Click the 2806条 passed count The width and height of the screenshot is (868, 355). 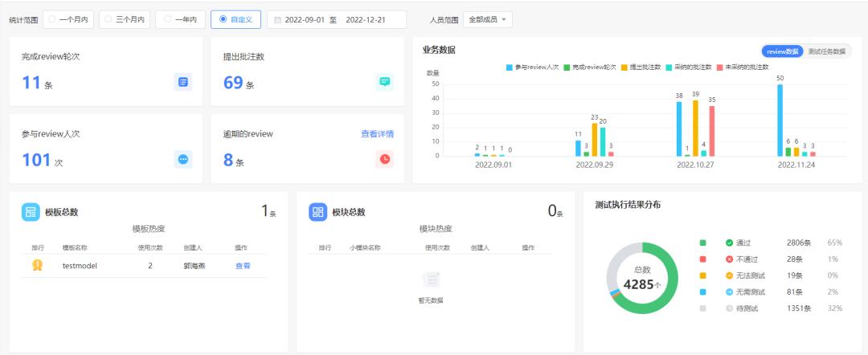pyautogui.click(x=799, y=243)
